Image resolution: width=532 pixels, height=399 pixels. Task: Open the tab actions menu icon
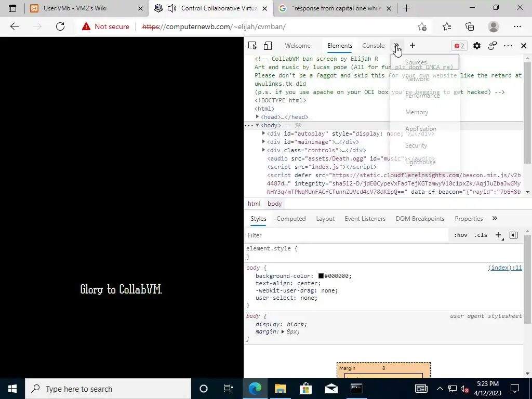pyautogui.click(x=12, y=8)
